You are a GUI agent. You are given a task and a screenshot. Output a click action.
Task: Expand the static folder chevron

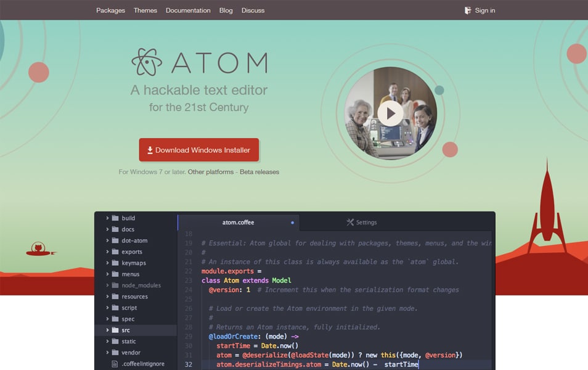coord(107,342)
